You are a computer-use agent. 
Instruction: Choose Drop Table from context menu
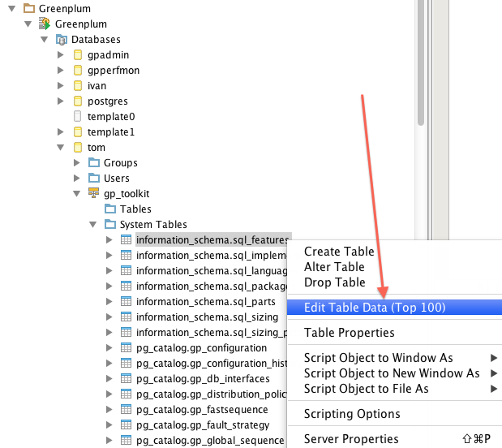coord(335,282)
